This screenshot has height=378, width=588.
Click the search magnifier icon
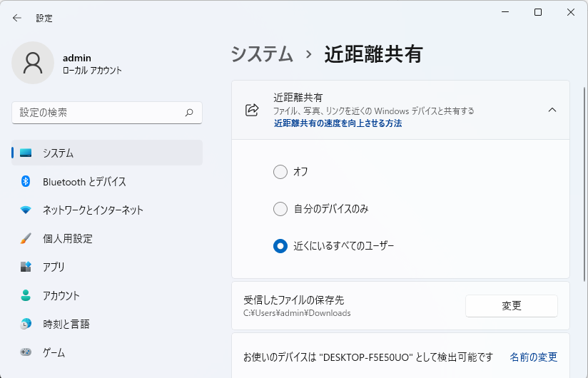click(x=189, y=113)
